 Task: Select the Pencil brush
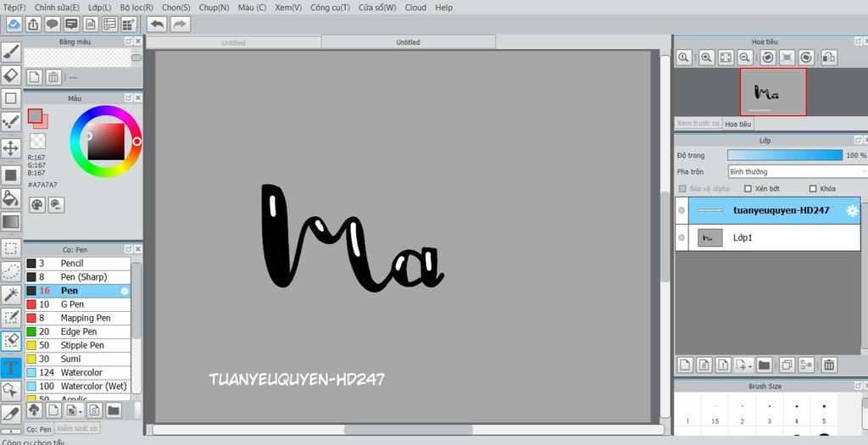tap(77, 264)
